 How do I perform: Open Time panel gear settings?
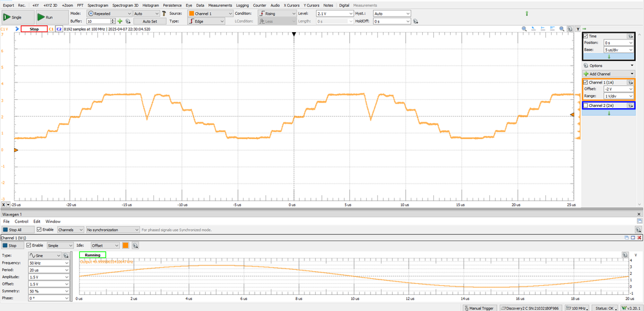coord(630,36)
